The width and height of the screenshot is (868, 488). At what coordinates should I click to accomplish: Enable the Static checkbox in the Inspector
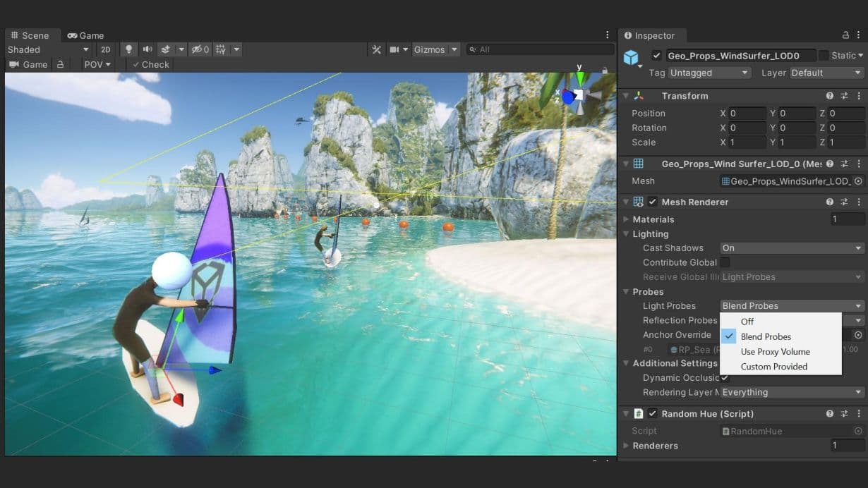point(824,55)
